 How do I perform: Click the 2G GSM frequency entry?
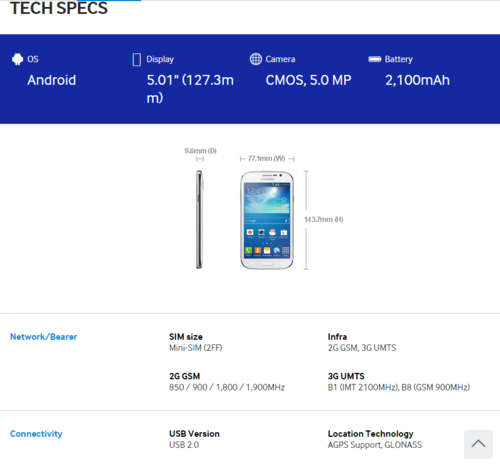pos(227,382)
